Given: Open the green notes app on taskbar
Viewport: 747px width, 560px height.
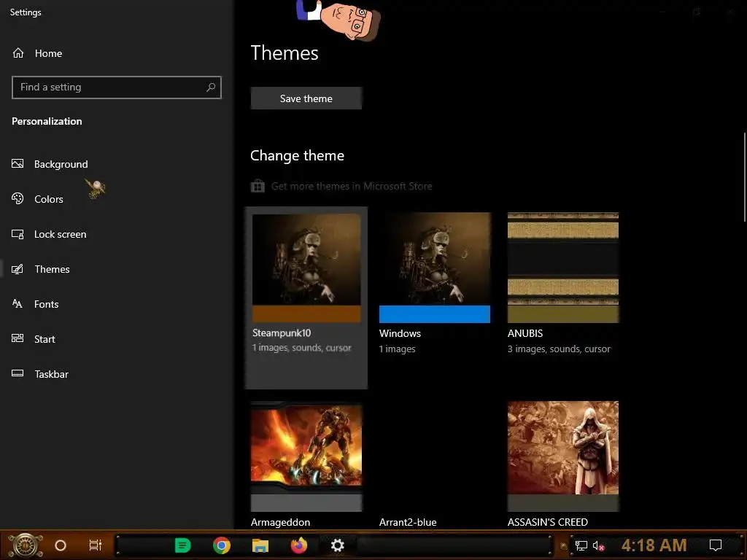Looking at the screenshot, I should pos(182,545).
